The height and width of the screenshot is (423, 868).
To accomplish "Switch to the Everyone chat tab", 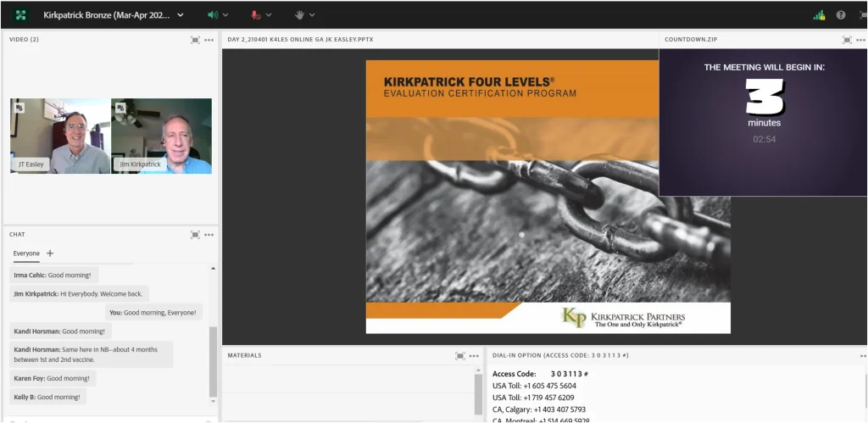I will coord(26,253).
